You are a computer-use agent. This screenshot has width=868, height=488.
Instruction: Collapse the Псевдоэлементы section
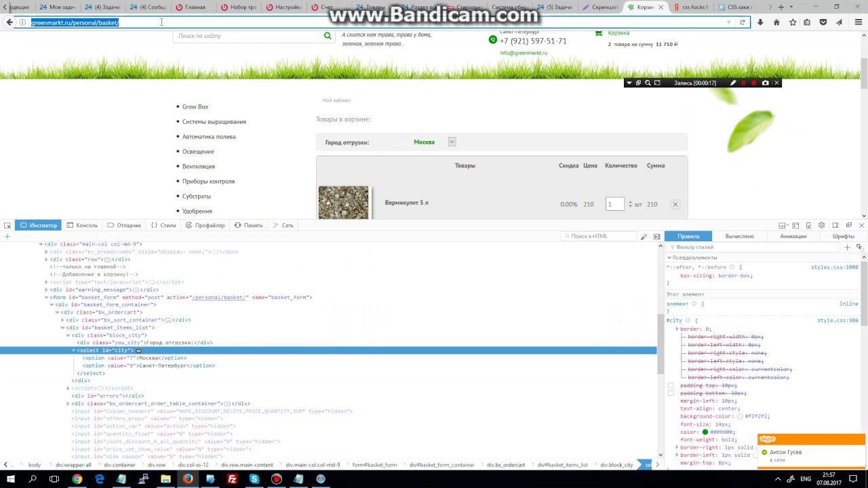pos(669,258)
